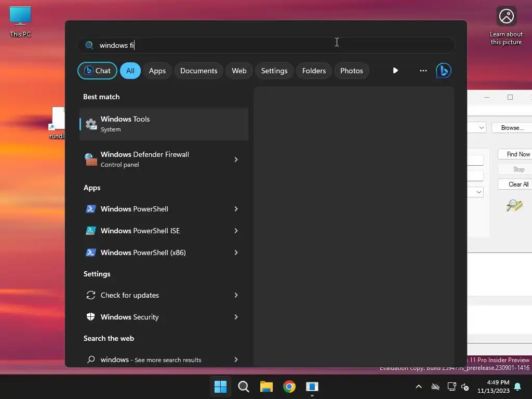Select the All filter tab
532x399 pixels.
point(130,71)
